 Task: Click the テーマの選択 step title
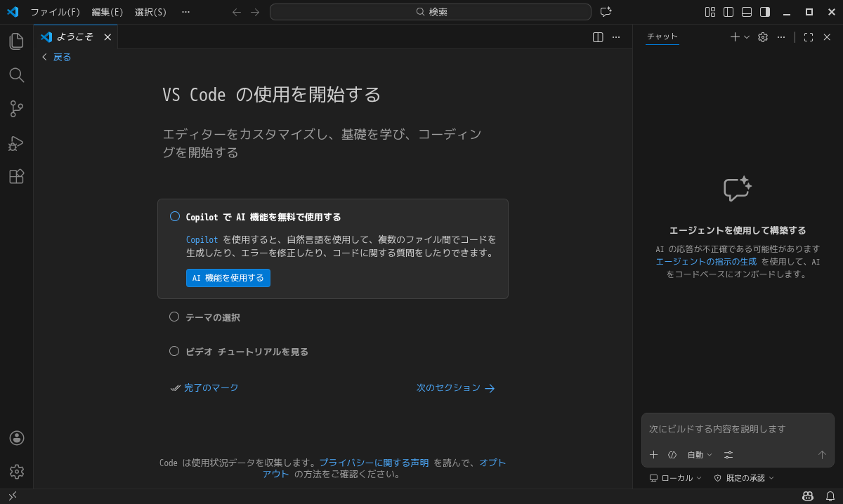pos(213,317)
